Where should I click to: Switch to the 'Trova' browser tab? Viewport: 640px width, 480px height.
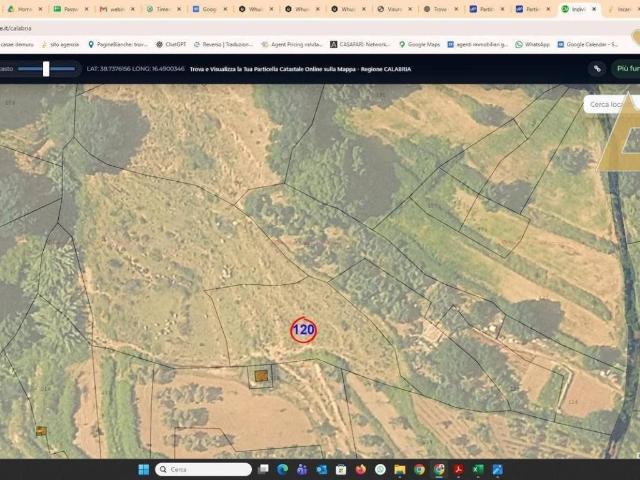(436, 9)
